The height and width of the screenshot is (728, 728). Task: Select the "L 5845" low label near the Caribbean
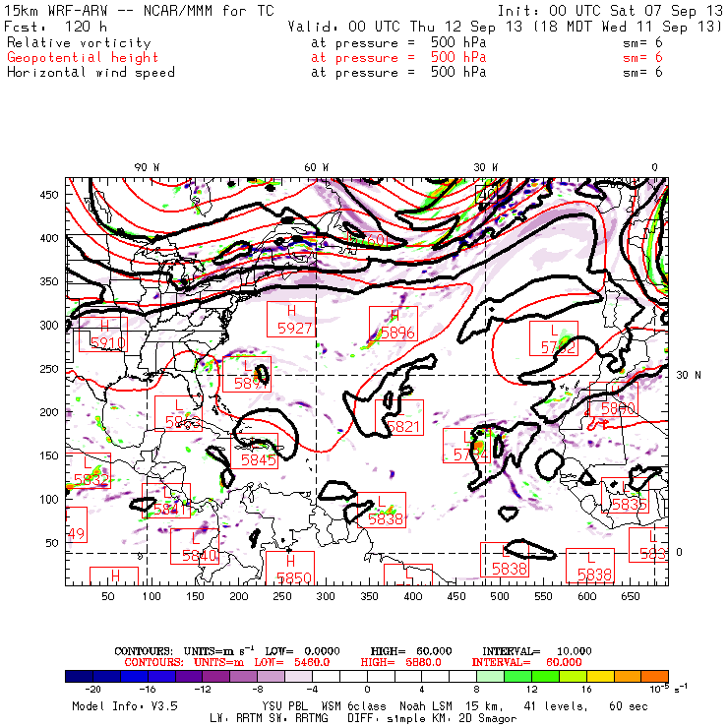tap(255, 451)
